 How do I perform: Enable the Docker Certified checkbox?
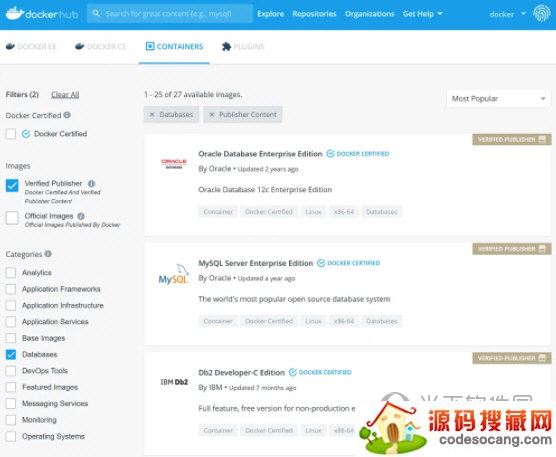click(x=11, y=134)
